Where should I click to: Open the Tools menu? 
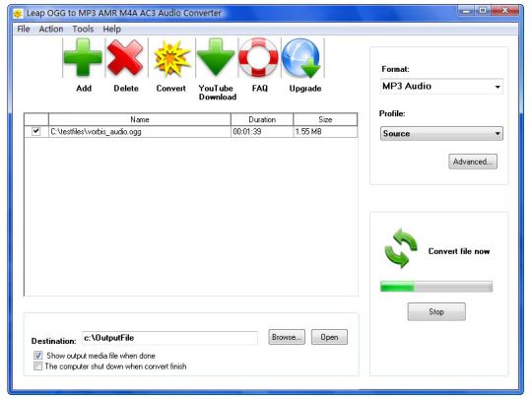click(x=83, y=29)
